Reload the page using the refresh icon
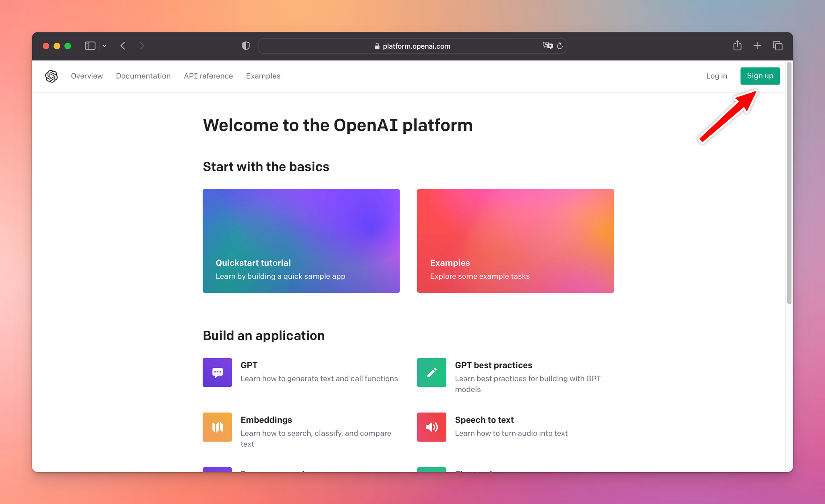This screenshot has height=504, width=825. [x=560, y=46]
